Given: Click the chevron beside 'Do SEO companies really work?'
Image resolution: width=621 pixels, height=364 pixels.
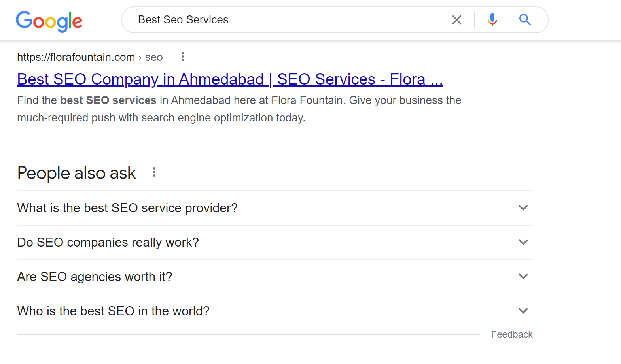Looking at the screenshot, I should (523, 242).
